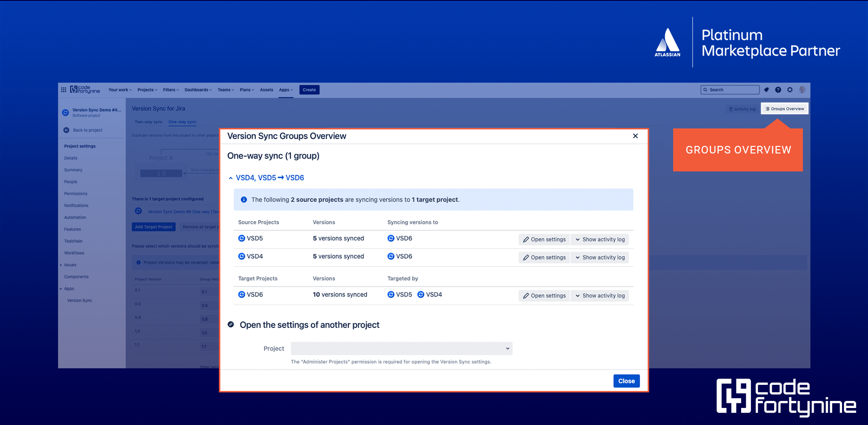Viewport: 868px width, 425px height.
Task: Open Automation in the sidebar
Action: coord(75,217)
